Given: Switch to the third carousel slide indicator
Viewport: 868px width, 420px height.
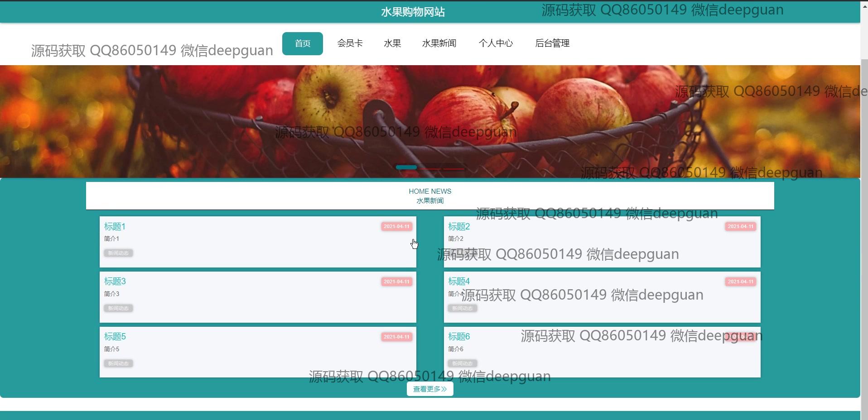Looking at the screenshot, I should pyautogui.click(x=453, y=168).
